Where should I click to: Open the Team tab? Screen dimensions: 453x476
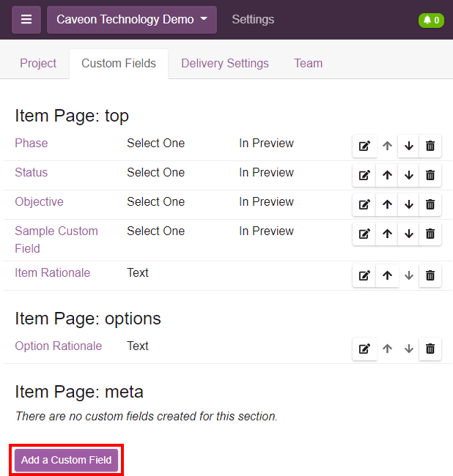tap(308, 64)
